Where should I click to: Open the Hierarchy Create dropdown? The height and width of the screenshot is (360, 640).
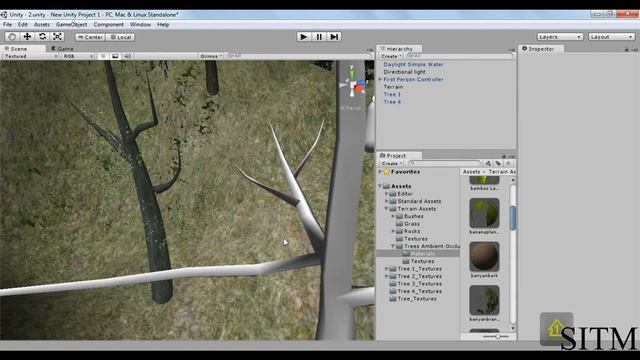pos(391,56)
